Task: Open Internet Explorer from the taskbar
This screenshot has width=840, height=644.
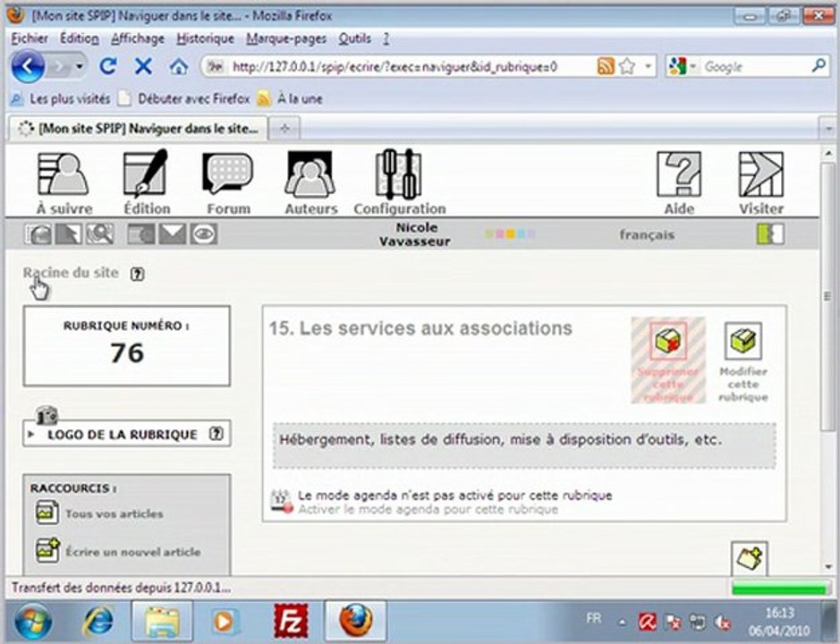Action: 98,622
